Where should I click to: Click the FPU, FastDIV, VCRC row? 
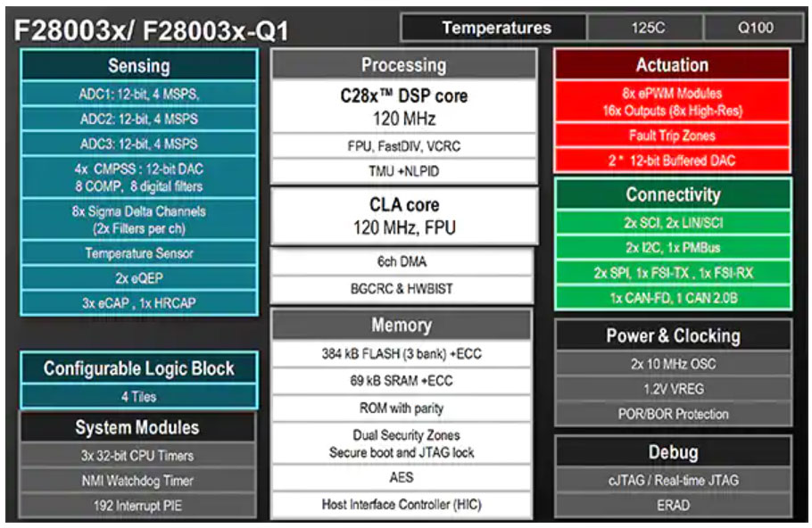click(x=404, y=146)
